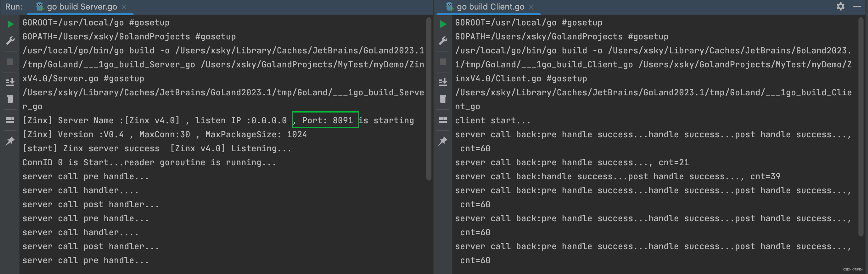Click the 'client start...' line in Client console
868x274 pixels.
pyautogui.click(x=493, y=120)
